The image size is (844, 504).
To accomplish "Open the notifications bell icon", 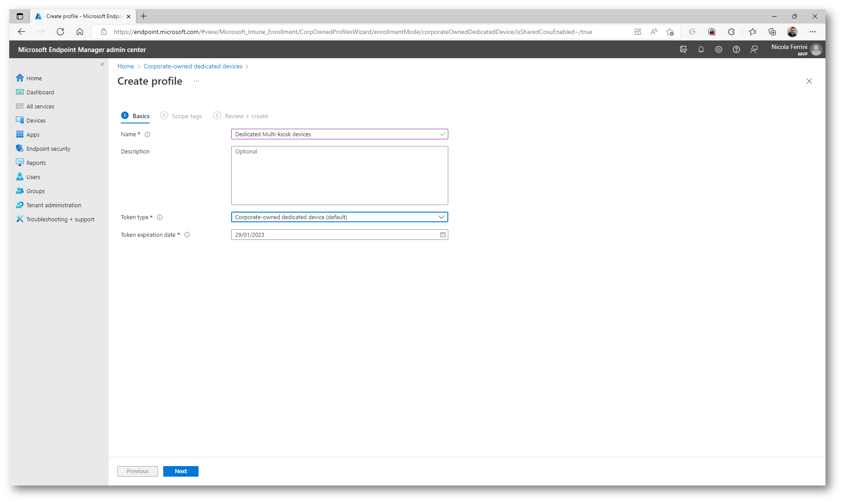I will coord(701,50).
